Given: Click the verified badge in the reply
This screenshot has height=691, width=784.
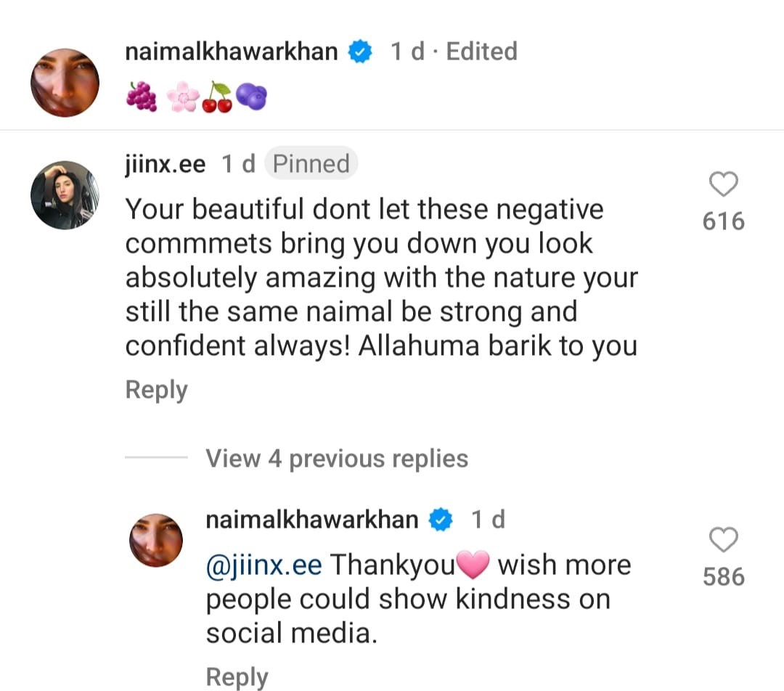Looking at the screenshot, I should pos(441,520).
